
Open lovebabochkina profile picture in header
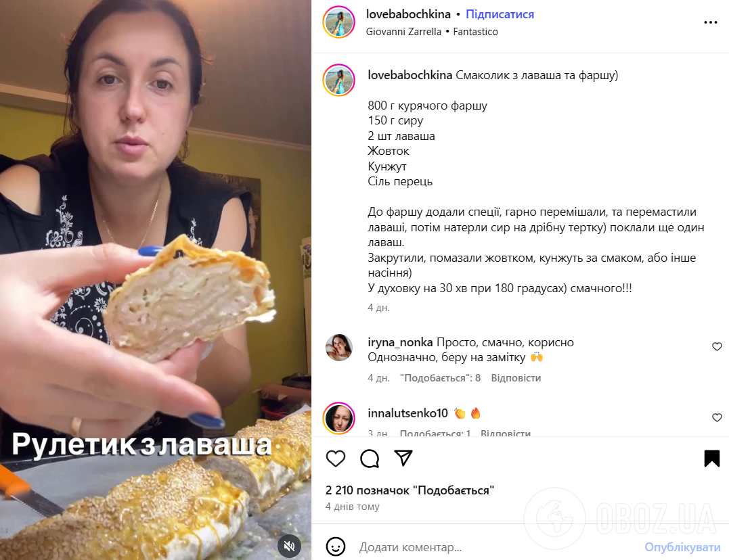(338, 22)
